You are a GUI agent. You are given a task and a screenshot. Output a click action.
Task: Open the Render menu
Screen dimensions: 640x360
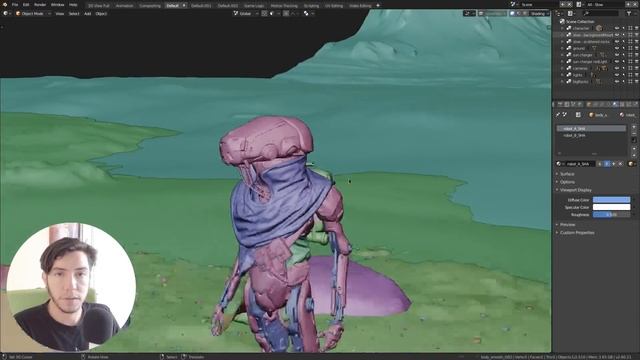pos(40,4)
